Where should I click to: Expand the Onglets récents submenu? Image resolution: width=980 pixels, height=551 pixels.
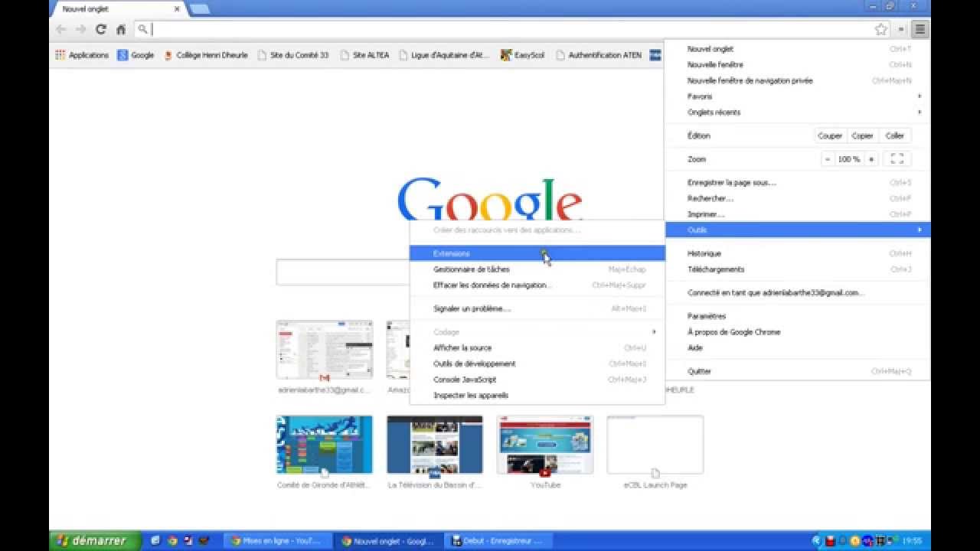click(x=797, y=112)
